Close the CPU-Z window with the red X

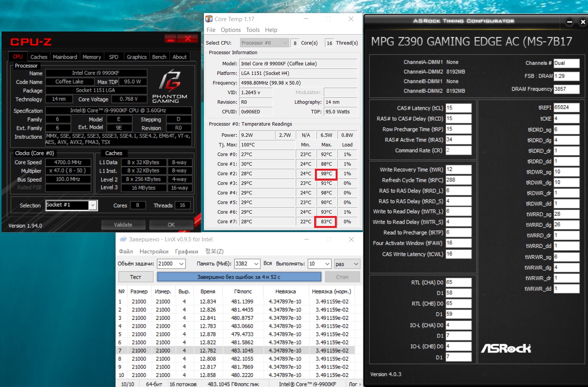click(x=188, y=38)
